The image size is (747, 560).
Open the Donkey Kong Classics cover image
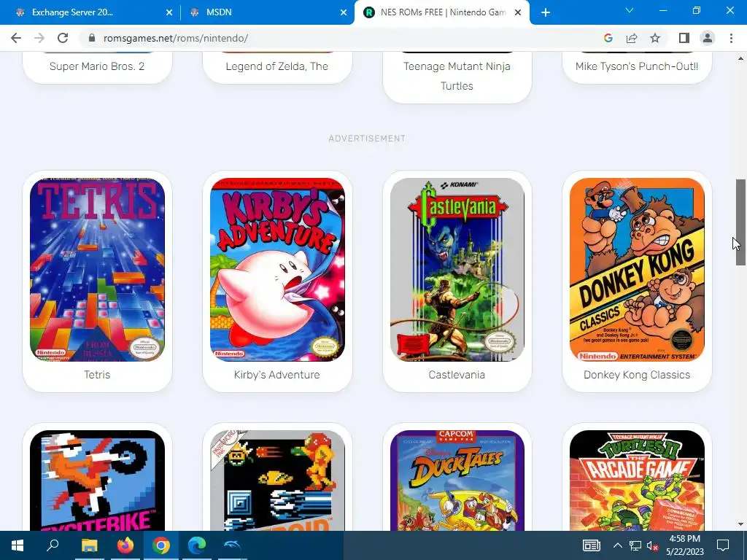[x=637, y=270]
